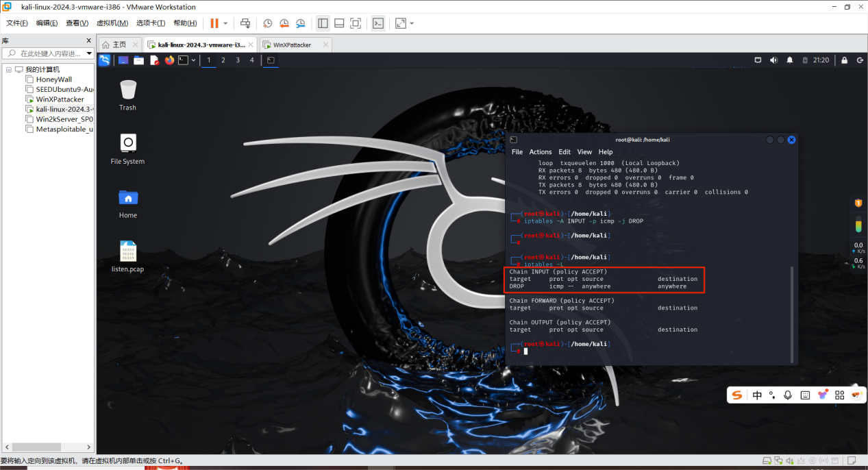Lock the Kali screen
The height and width of the screenshot is (470, 868).
tap(845, 60)
